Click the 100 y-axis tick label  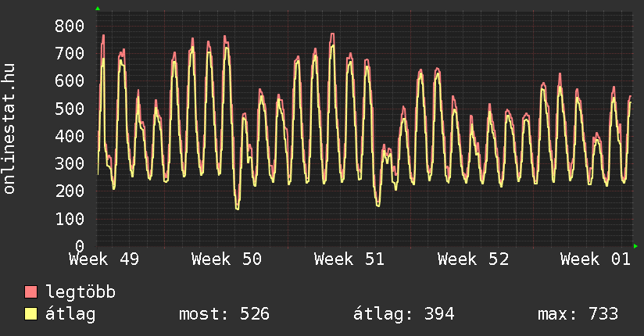point(69,219)
